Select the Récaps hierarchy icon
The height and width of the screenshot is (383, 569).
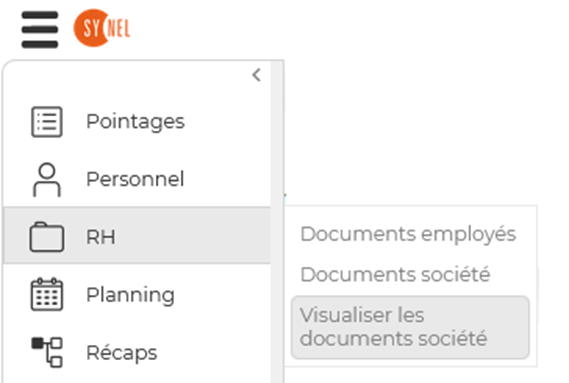47,352
